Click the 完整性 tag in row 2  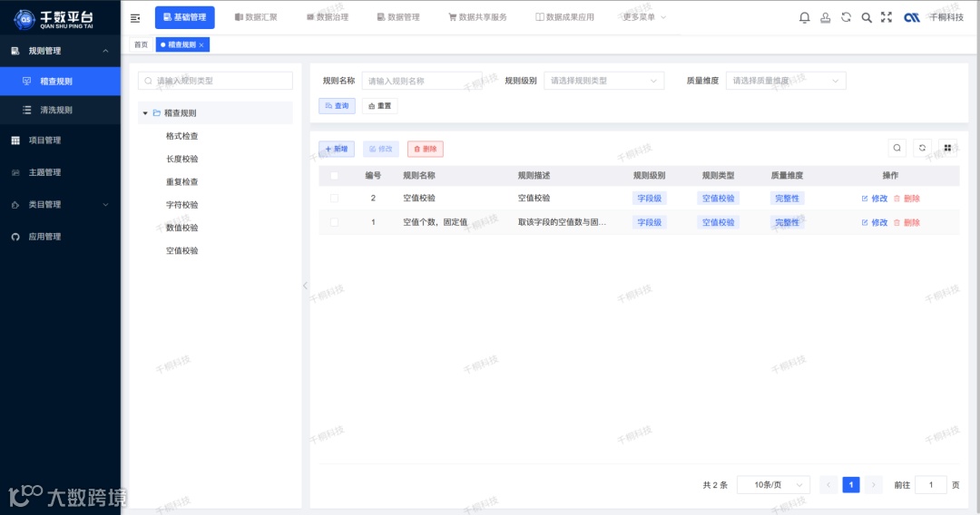(x=787, y=199)
